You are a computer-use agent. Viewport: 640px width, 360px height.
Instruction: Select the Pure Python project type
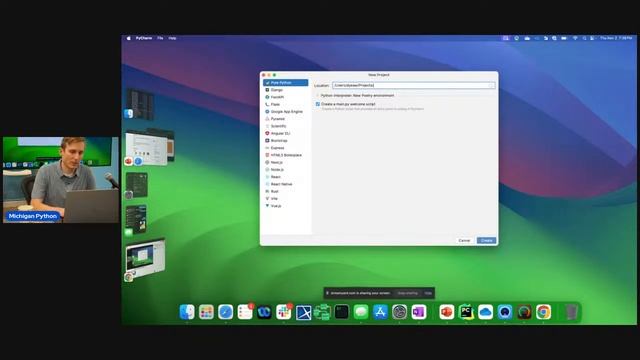[285, 82]
